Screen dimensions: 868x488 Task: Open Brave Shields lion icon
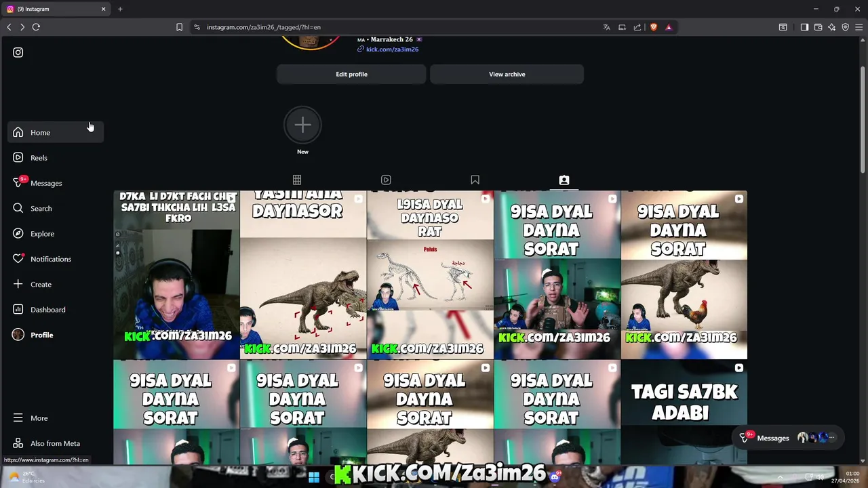coord(654,27)
